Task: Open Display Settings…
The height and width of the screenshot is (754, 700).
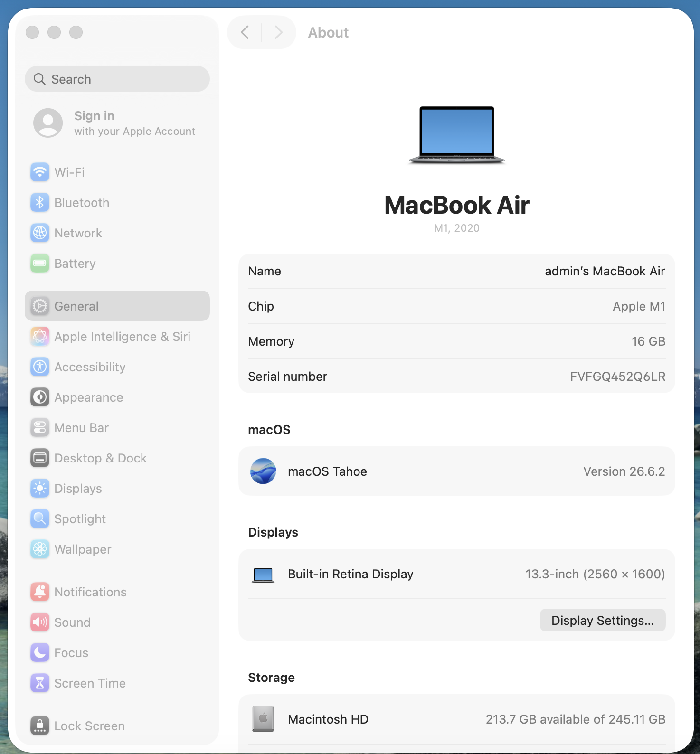Action: coord(603,620)
